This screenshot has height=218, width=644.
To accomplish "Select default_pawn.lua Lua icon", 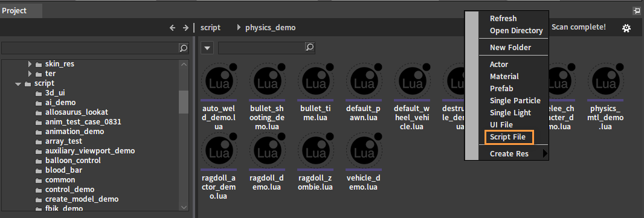I will (x=364, y=81).
